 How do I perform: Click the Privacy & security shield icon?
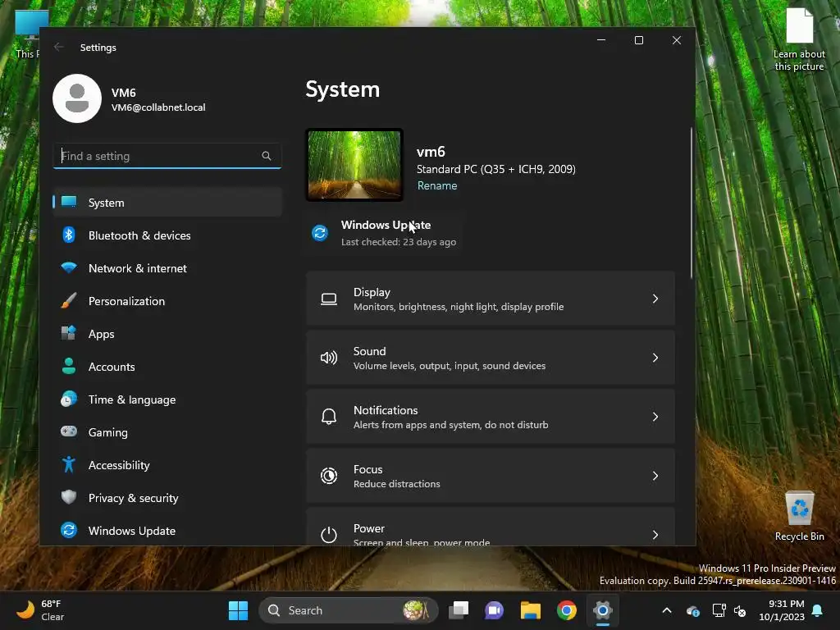point(69,497)
